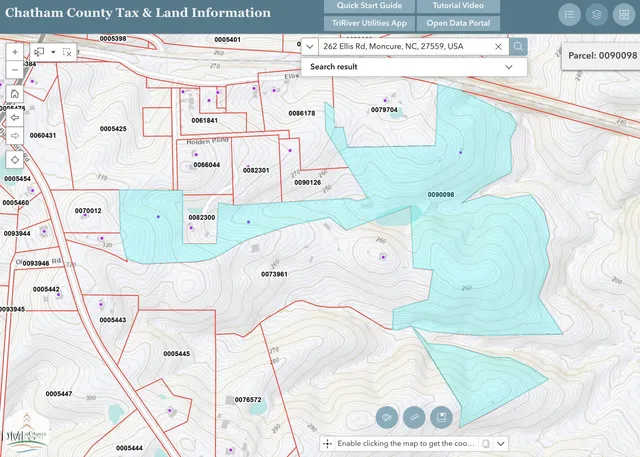This screenshot has height=457, width=640.
Task: Go forward to next map extent
Action: click(x=15, y=137)
